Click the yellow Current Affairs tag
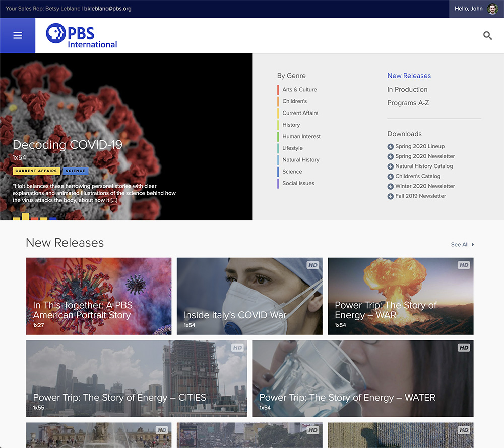 pyautogui.click(x=36, y=171)
